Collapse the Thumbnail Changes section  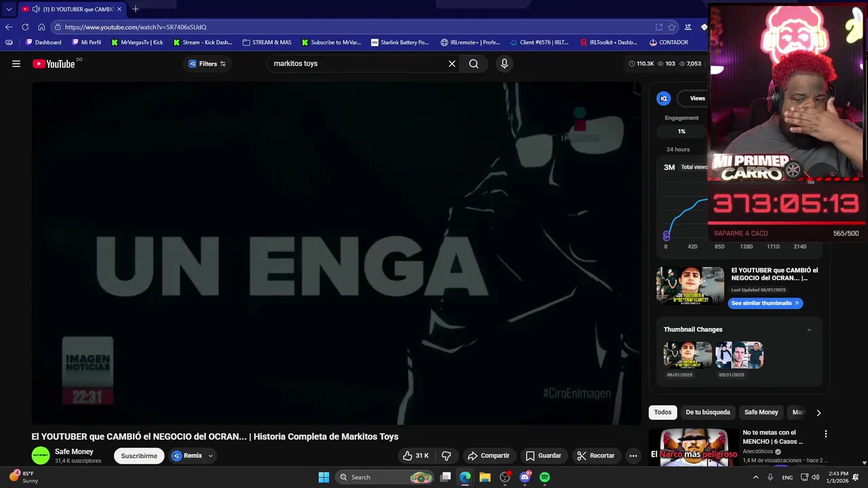809,329
